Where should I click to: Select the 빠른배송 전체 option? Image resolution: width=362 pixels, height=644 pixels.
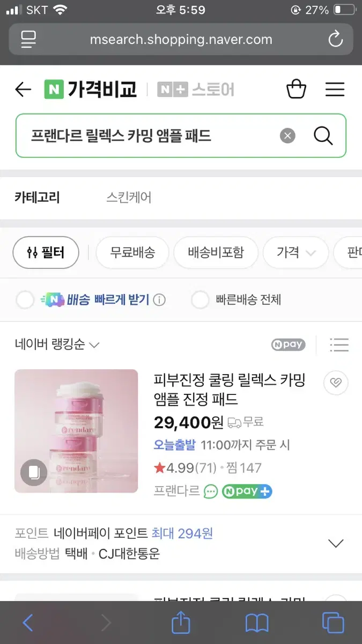coord(200,299)
